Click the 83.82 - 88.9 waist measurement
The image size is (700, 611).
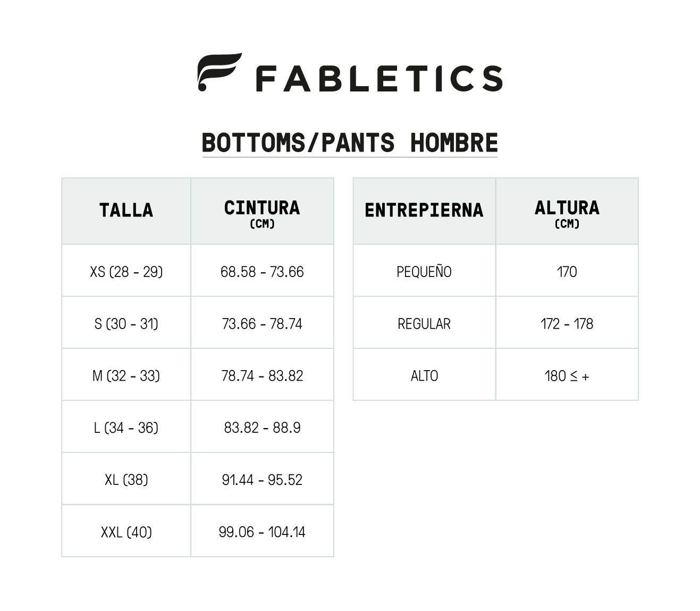point(262,428)
